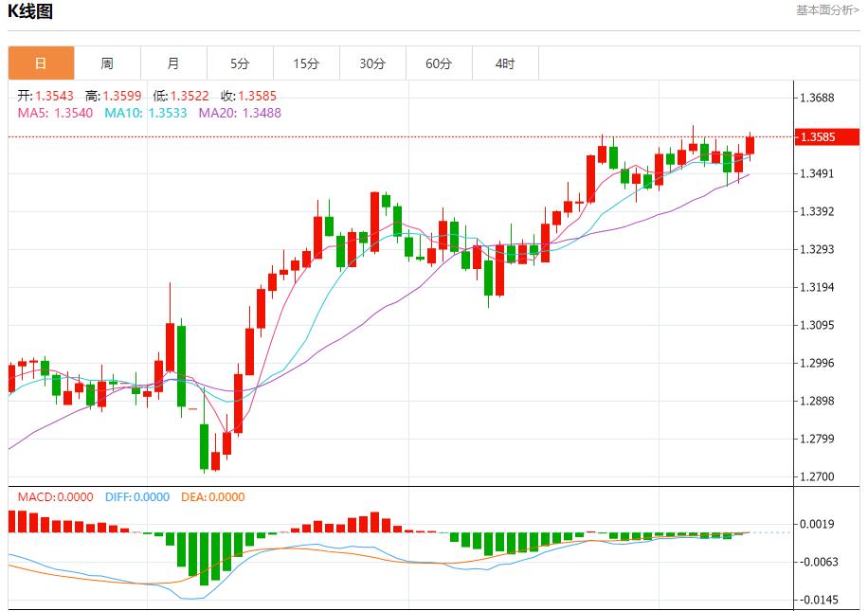Click the DIFF value label
Image resolution: width=868 pixels, height=611 pixels.
click(x=137, y=496)
